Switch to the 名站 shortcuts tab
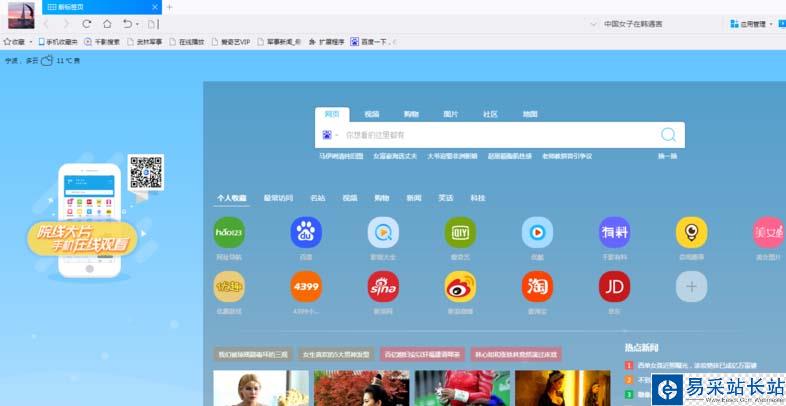786x406 pixels. point(318,198)
